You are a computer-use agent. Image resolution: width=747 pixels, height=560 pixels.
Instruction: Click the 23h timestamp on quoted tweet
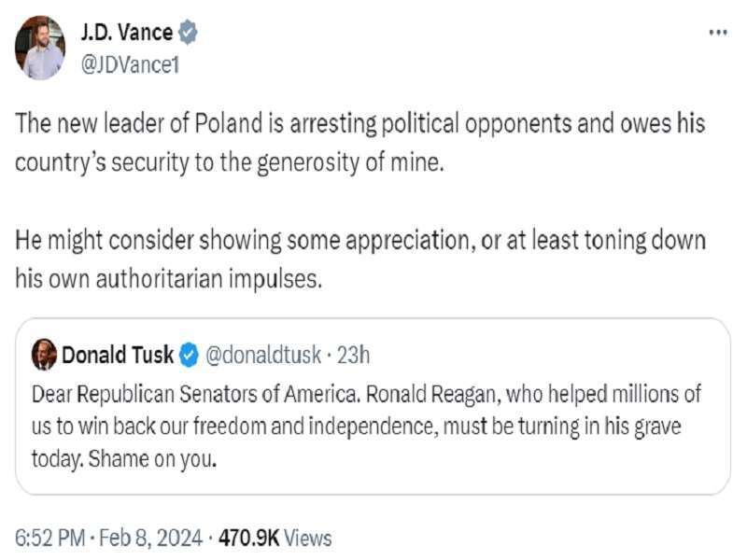[x=353, y=355]
